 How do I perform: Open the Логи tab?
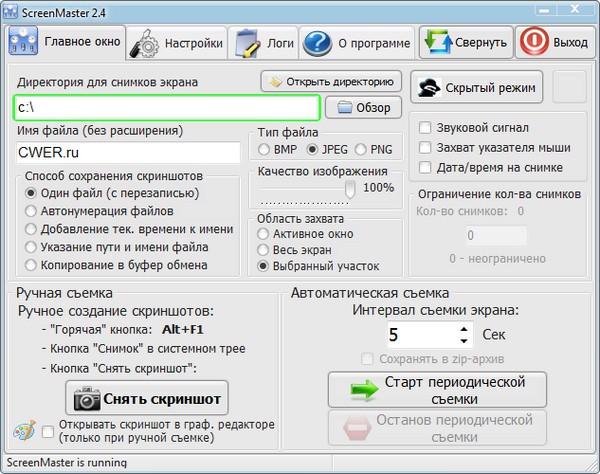pos(263,43)
